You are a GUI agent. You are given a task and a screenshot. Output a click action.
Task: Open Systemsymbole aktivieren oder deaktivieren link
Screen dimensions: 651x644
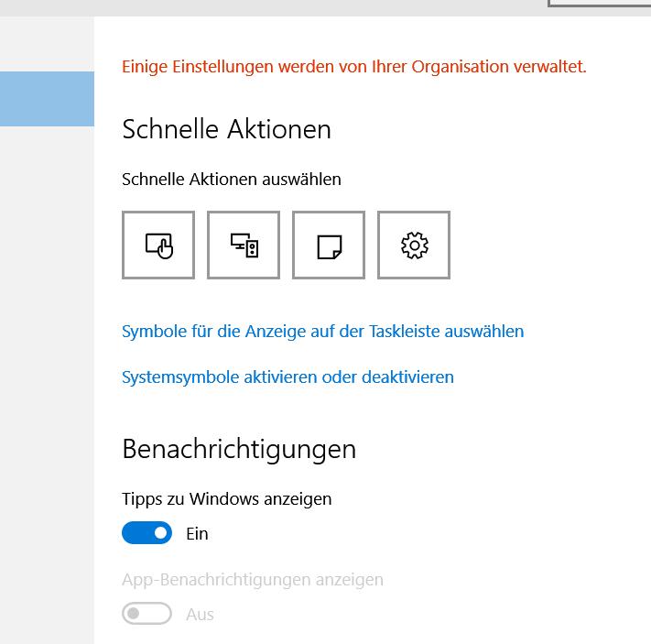(x=288, y=377)
